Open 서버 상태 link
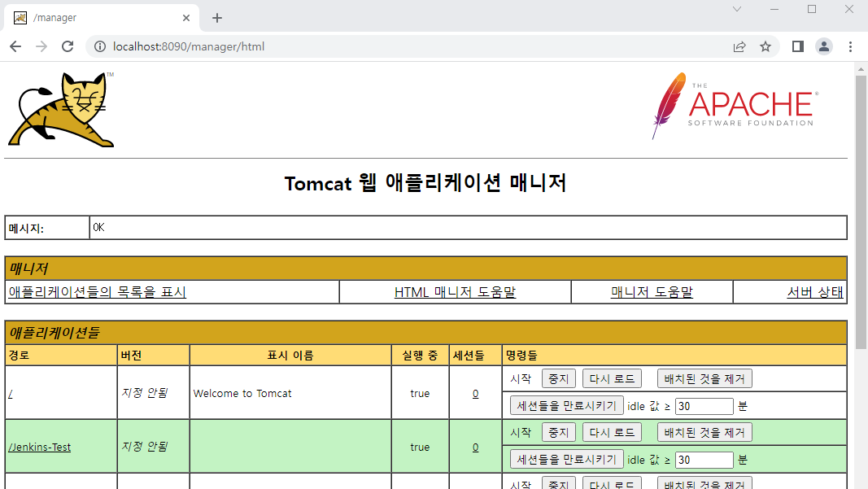This screenshot has height=489, width=868. [815, 292]
